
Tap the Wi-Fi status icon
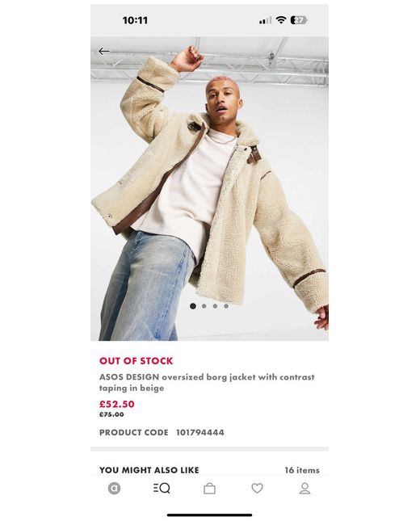click(x=281, y=20)
